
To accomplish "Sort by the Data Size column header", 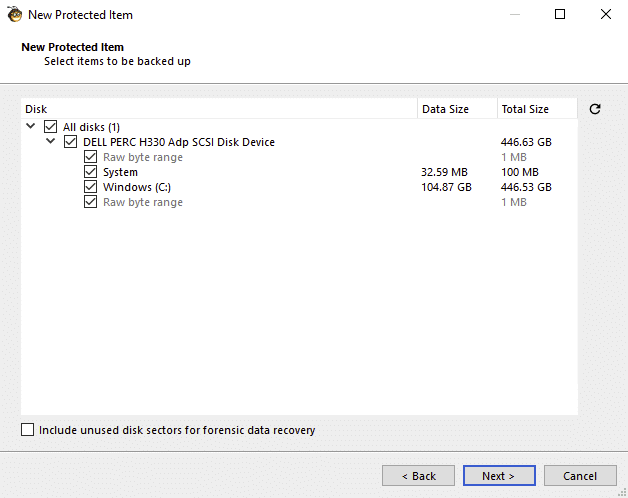I will [x=457, y=109].
